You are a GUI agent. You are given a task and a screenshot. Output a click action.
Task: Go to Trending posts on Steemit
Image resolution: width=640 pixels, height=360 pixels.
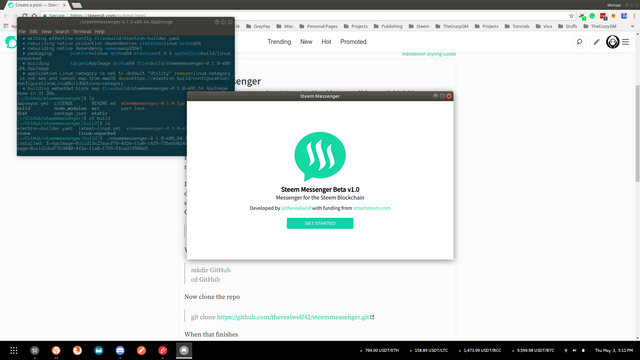pyautogui.click(x=279, y=42)
